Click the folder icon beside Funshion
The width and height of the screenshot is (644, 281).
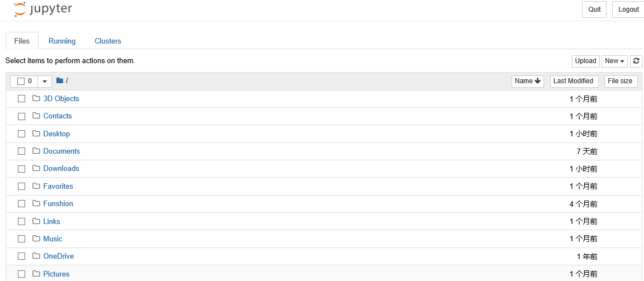pos(36,204)
